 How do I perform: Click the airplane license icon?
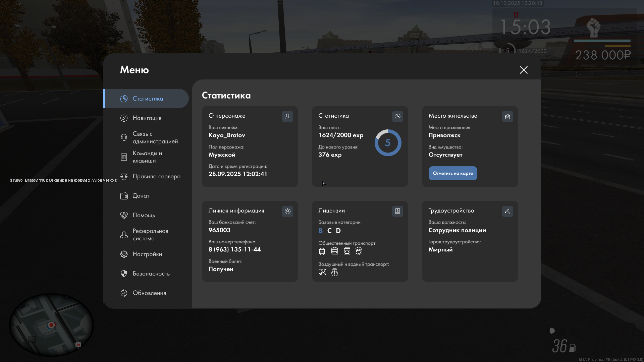tap(322, 272)
